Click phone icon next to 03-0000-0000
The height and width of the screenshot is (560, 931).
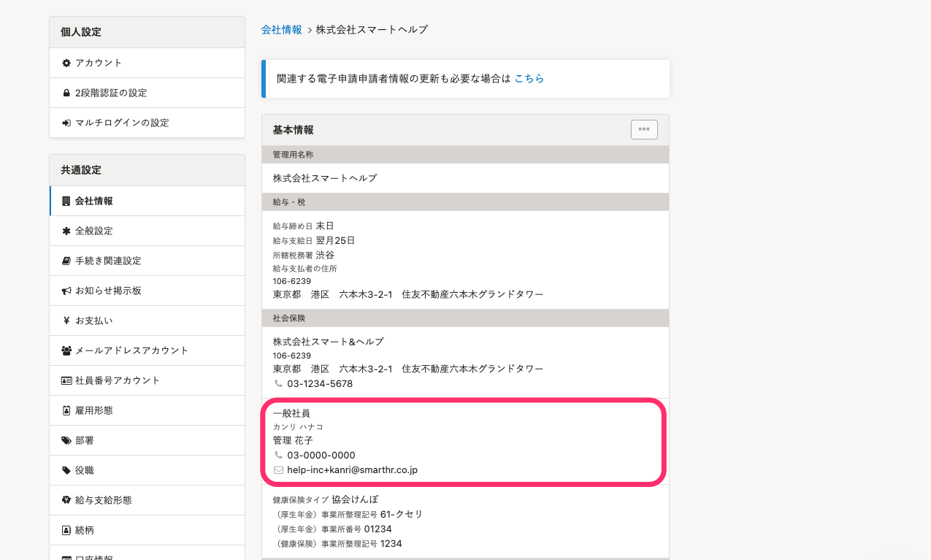278,455
